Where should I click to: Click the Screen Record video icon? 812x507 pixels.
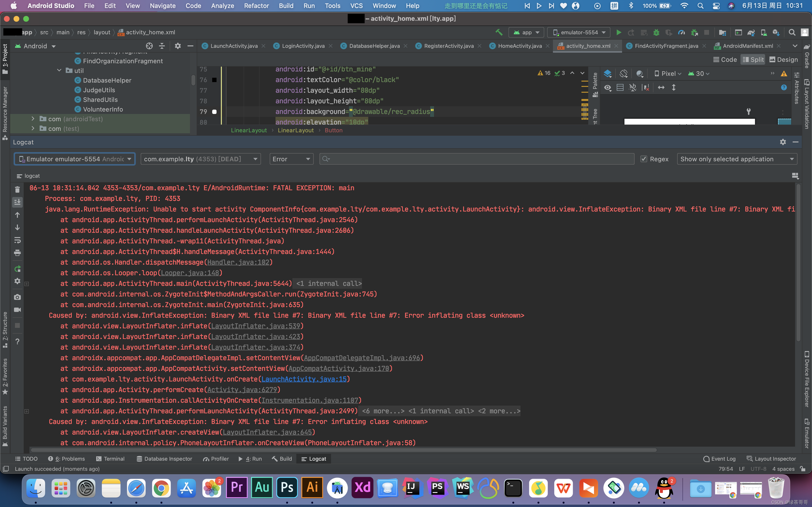pos(17,310)
